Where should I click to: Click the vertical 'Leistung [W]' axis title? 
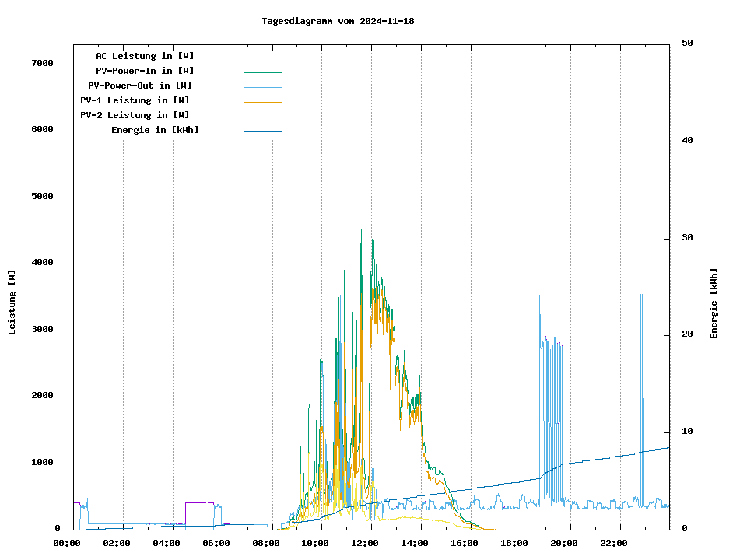(x=12, y=302)
